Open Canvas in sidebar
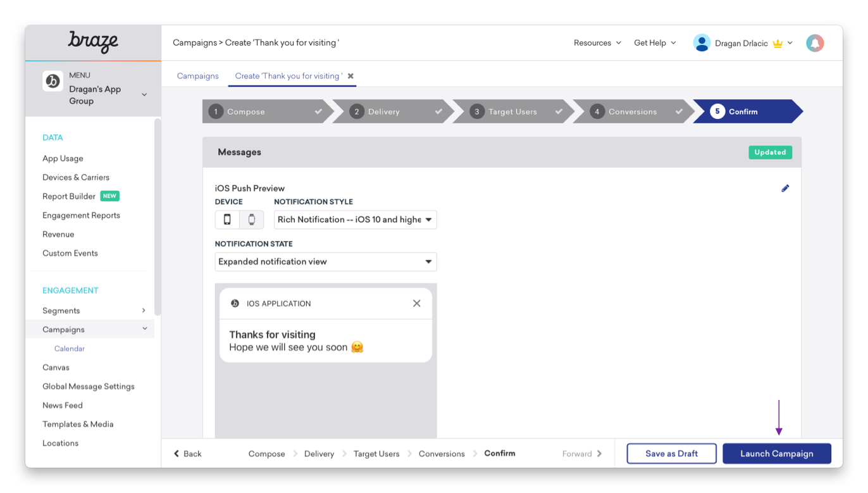Image resolution: width=868 pixels, height=493 pixels. point(56,368)
